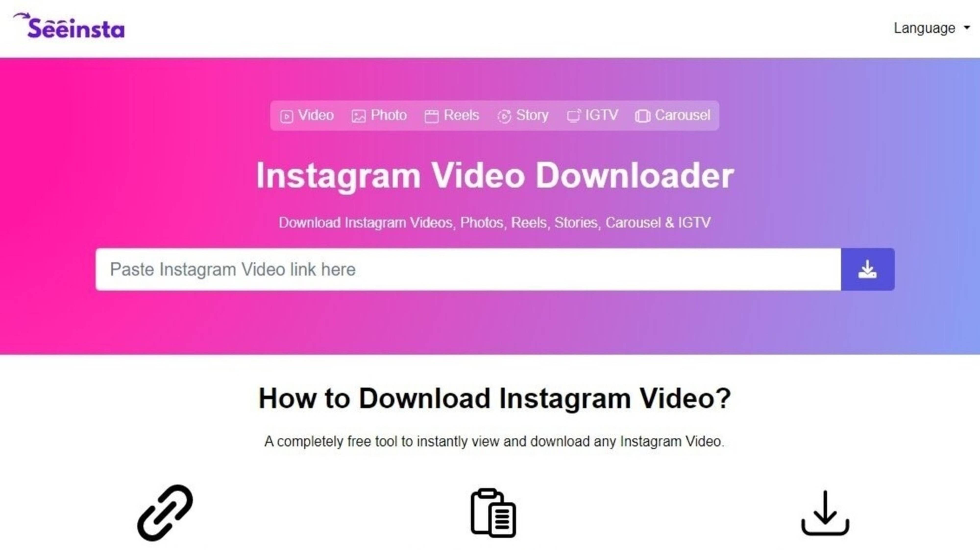
Task: Click the Language dropdown arrow
Action: [967, 28]
